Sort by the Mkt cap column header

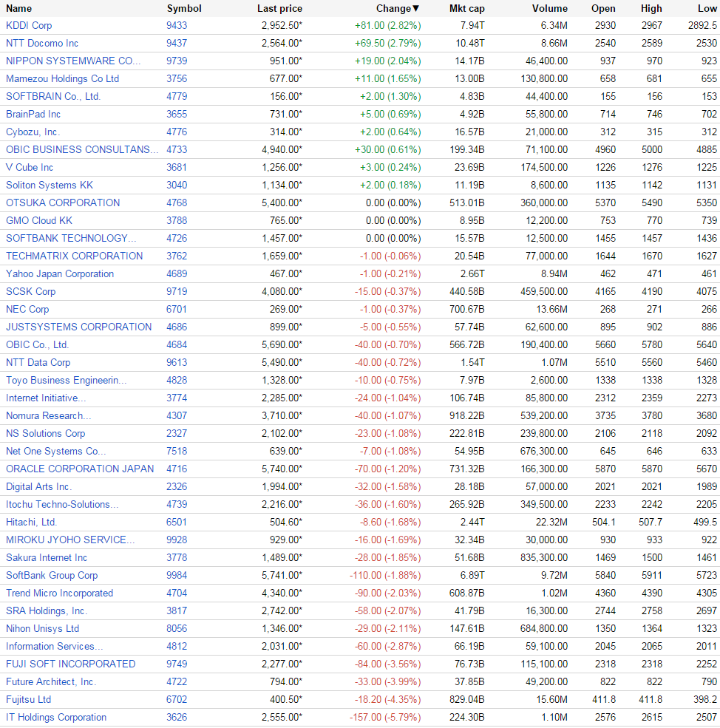click(467, 8)
